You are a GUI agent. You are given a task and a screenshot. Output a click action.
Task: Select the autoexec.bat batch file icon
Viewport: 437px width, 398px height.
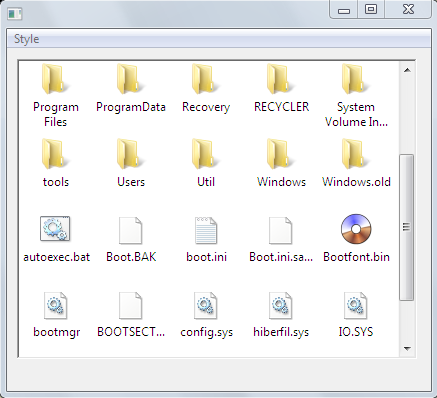(55, 229)
